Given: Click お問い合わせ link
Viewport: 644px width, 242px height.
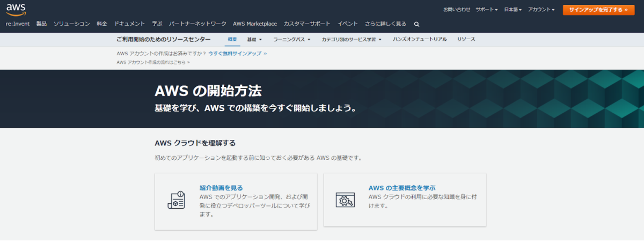Looking at the screenshot, I should (x=457, y=10).
